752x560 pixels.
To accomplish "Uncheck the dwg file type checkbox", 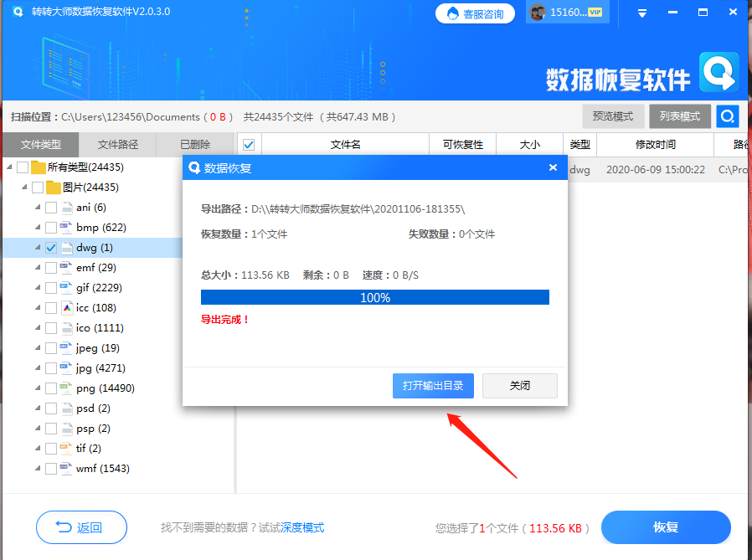I will coord(52,247).
